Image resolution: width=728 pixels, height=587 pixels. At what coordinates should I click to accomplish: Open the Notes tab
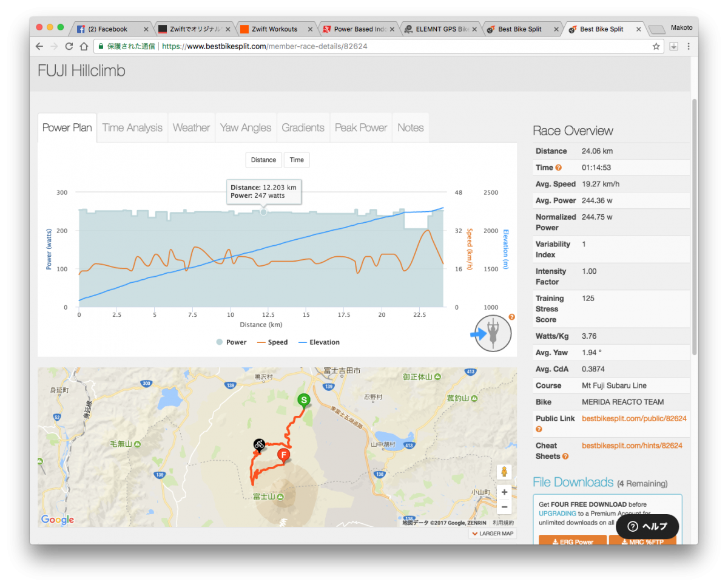pos(411,127)
